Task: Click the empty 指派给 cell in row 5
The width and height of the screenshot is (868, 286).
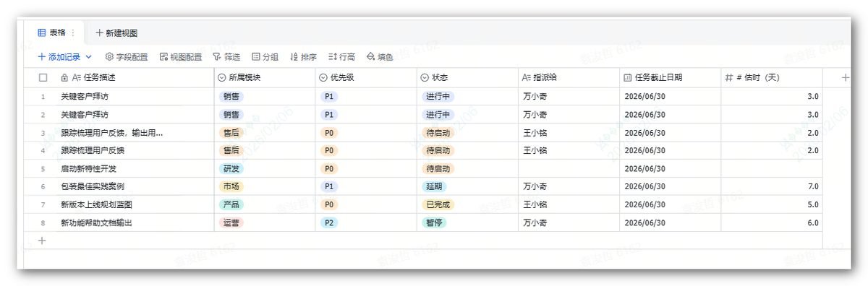Action: click(569, 168)
